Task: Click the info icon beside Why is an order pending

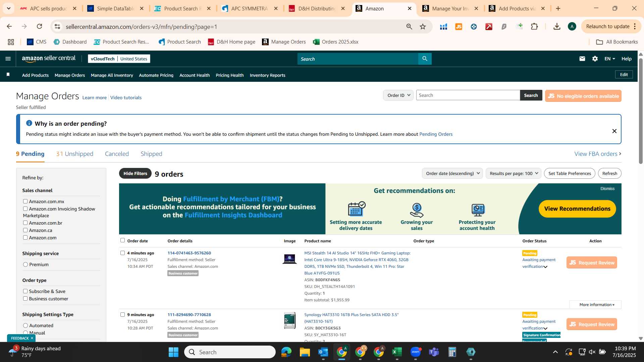Action: (x=29, y=123)
